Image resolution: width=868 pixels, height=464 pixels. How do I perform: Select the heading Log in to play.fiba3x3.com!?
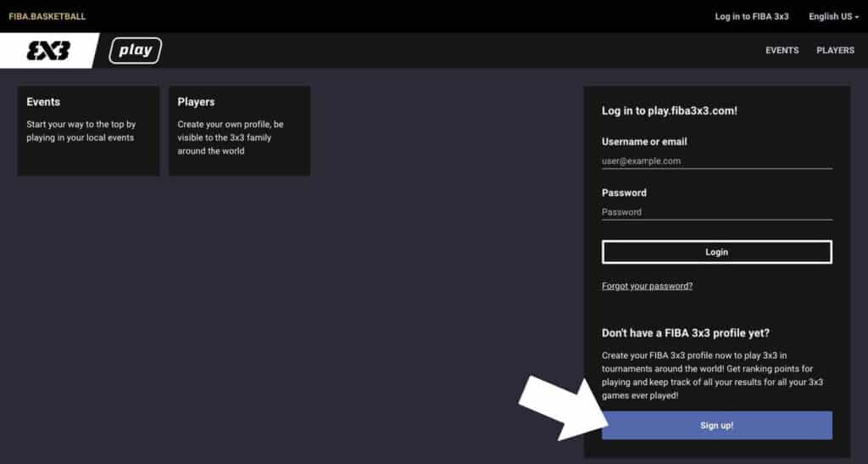670,111
